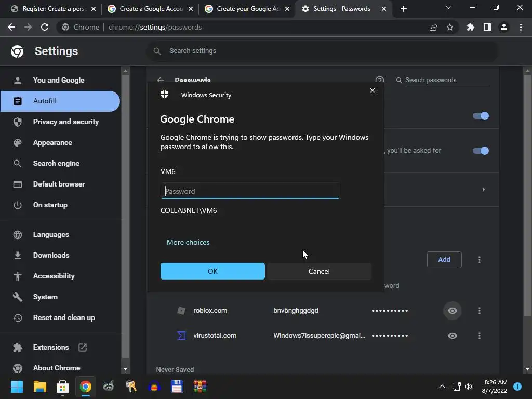
Task: Open Reset and clean up section
Action: tap(60, 317)
